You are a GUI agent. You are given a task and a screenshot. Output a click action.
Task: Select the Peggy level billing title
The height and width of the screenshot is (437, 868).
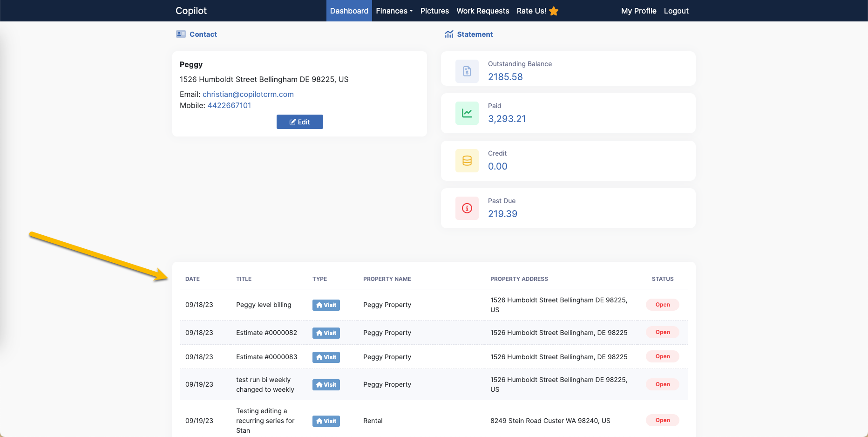click(264, 305)
